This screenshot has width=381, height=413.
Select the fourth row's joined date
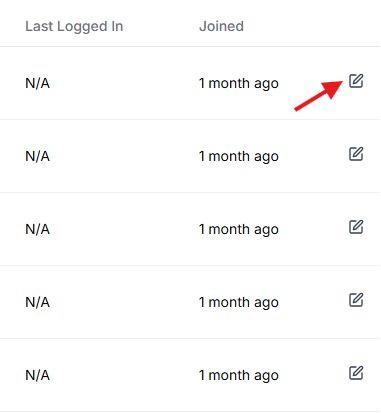click(239, 302)
